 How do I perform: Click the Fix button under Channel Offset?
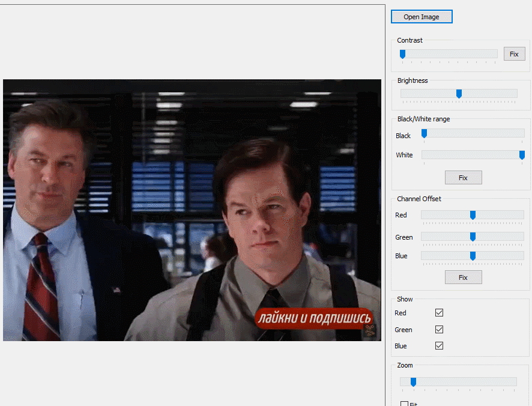click(463, 277)
